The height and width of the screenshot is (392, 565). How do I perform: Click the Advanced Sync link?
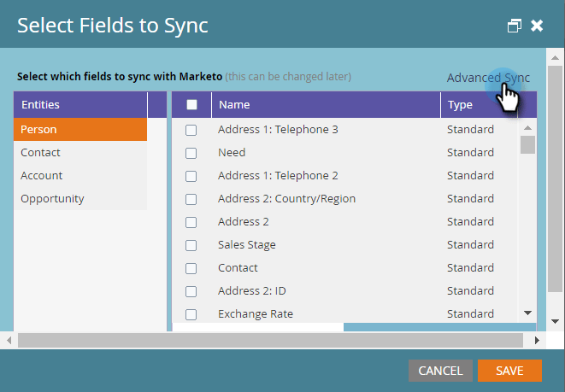[x=488, y=78]
